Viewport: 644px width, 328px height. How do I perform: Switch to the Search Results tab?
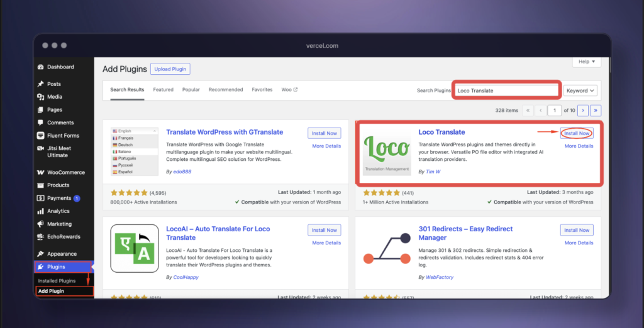127,89
